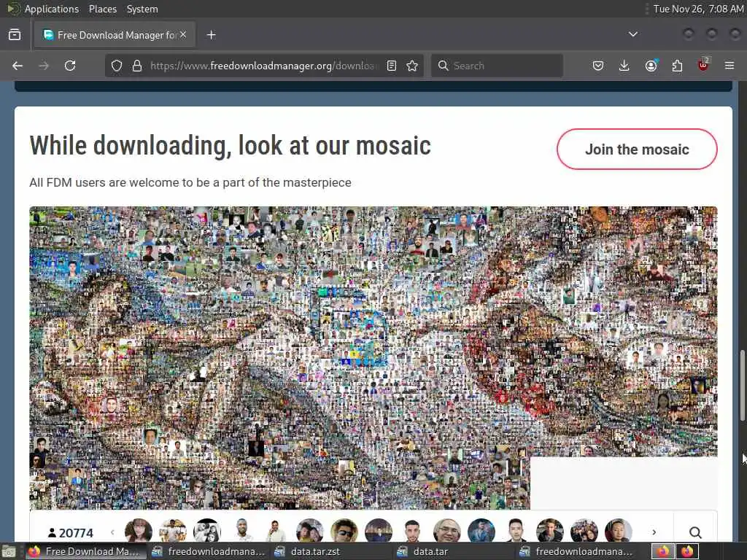Click the browser Search field
Screen dimensions: 747x560
click(497, 66)
